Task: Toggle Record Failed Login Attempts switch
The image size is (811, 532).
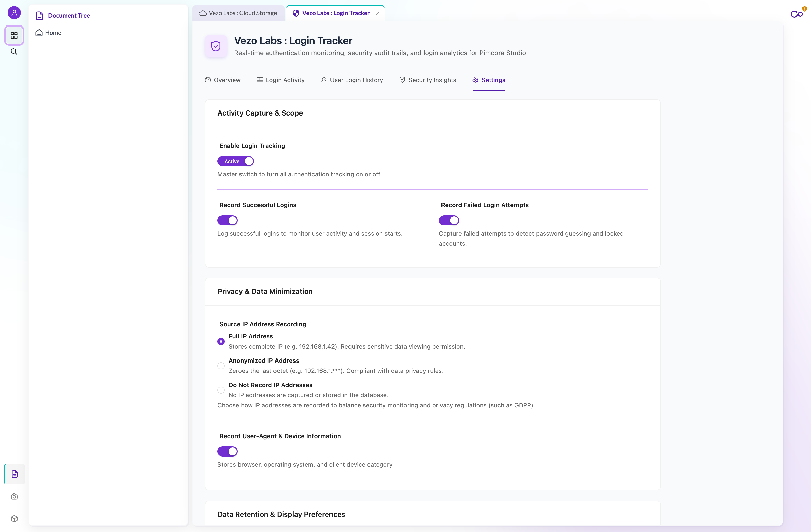Action: (x=449, y=220)
